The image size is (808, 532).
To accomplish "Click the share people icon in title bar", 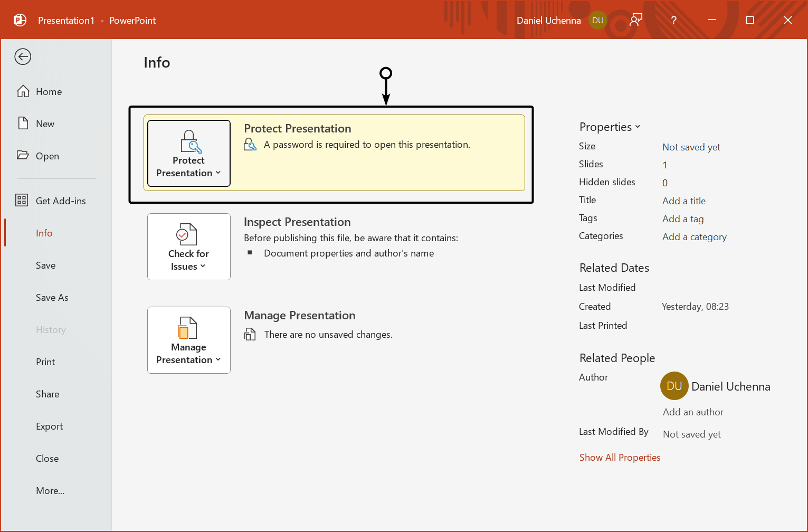I will [635, 19].
